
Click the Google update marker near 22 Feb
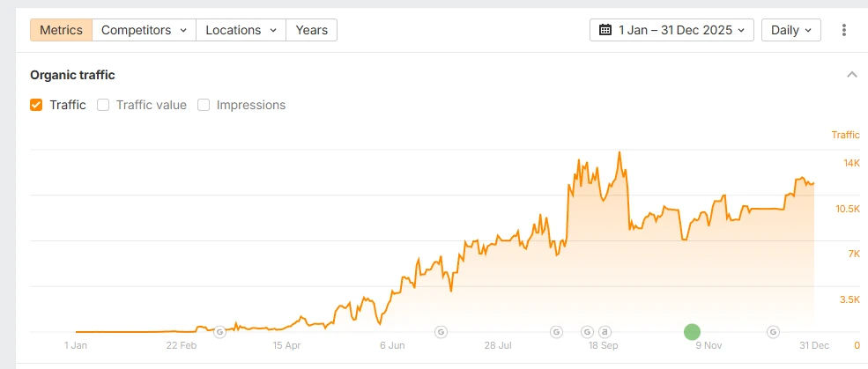point(219,332)
